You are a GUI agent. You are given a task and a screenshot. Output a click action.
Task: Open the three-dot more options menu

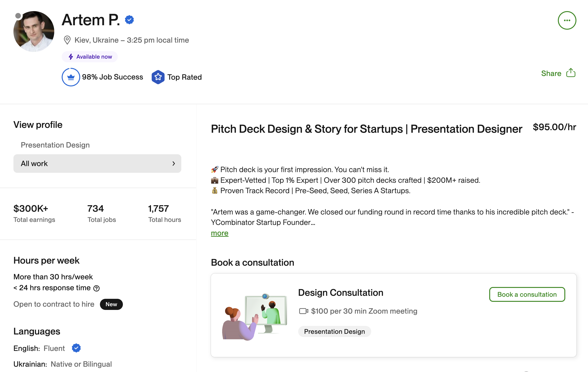click(567, 20)
